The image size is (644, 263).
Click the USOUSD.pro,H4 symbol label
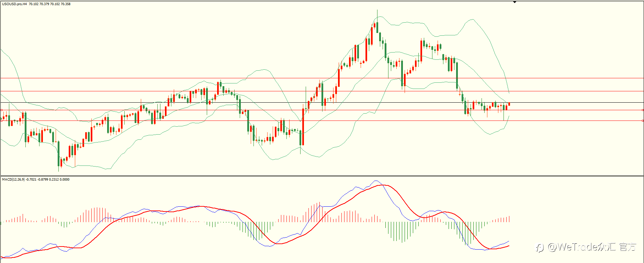[15, 4]
